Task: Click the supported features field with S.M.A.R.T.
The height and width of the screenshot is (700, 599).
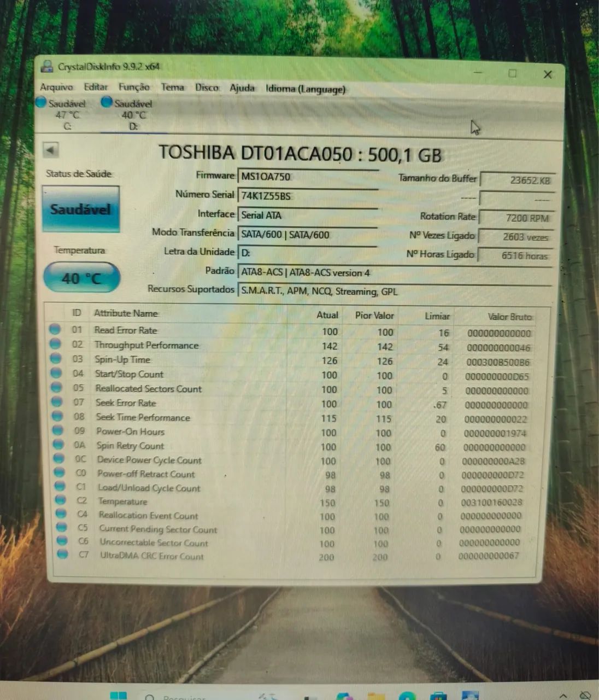Action: [395, 291]
